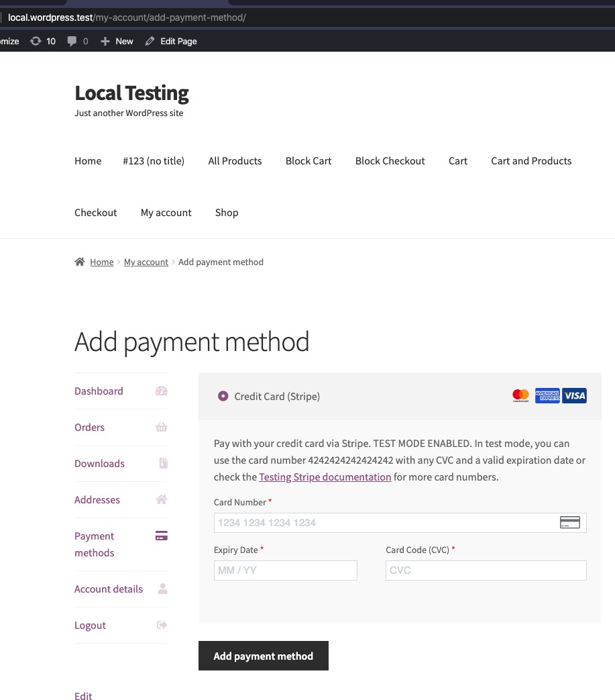The image size is (615, 700).
Task: Click the credit card icon in Card Number field
Action: coord(569,521)
